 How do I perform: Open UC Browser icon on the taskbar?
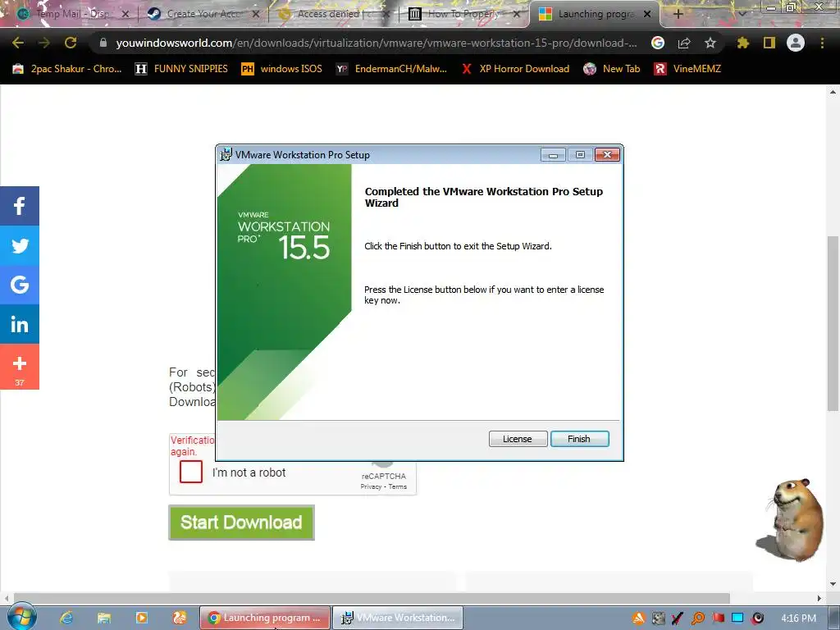pyautogui.click(x=179, y=618)
